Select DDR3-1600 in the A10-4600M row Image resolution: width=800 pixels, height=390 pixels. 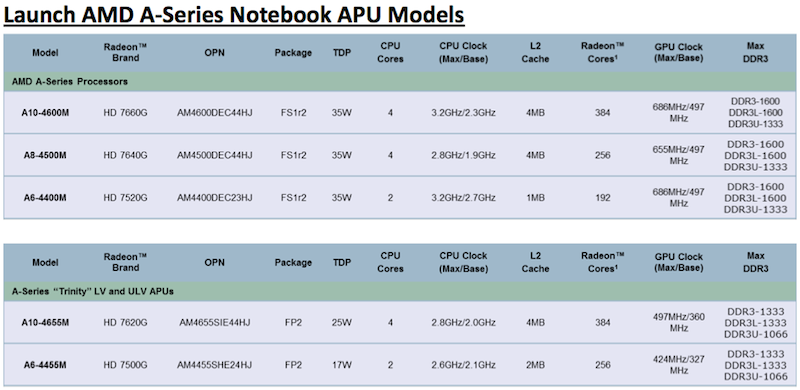coord(756,101)
